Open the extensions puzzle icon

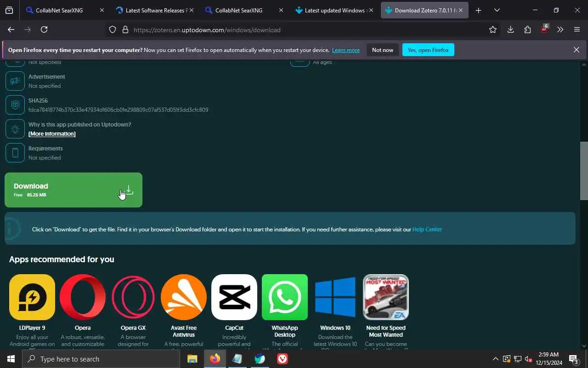tap(527, 29)
